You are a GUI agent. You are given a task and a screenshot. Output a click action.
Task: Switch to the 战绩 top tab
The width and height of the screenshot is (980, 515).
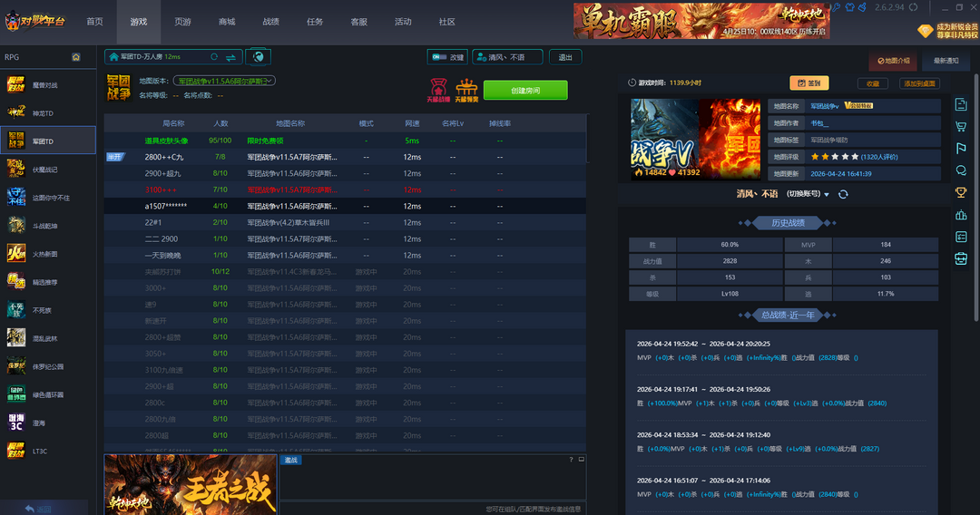[270, 22]
